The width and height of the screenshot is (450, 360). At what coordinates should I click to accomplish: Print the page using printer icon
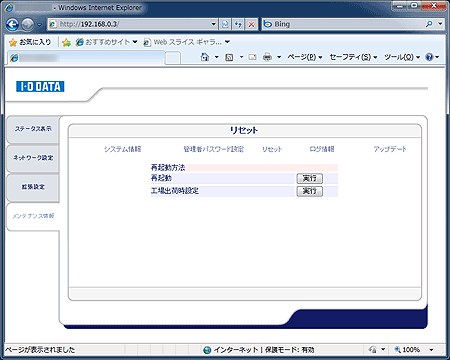[x=267, y=57]
